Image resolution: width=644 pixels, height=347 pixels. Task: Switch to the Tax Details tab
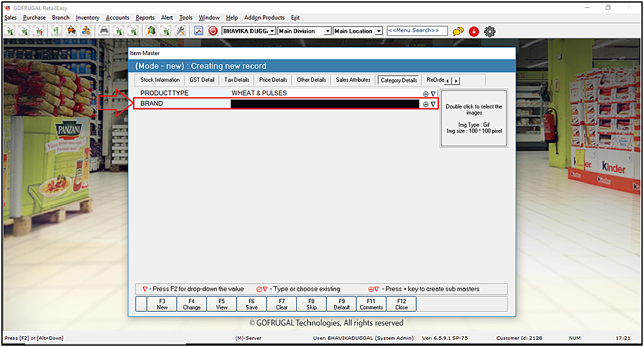237,80
